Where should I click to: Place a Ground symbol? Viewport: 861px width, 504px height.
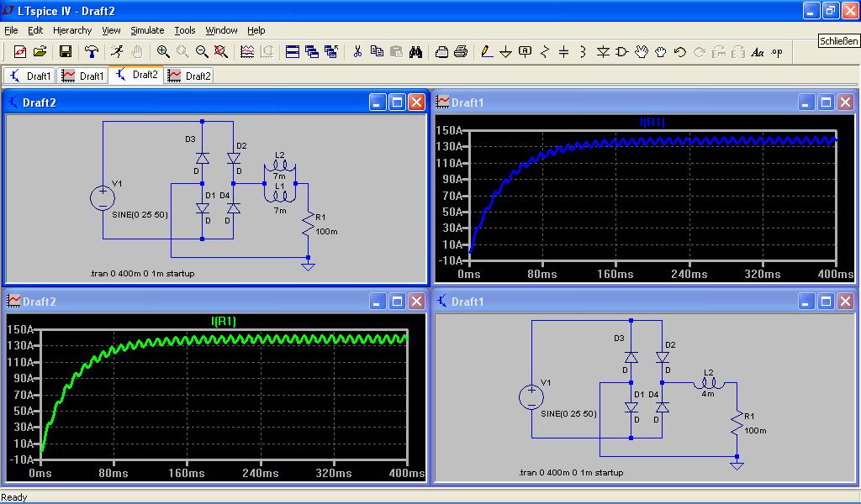[506, 52]
